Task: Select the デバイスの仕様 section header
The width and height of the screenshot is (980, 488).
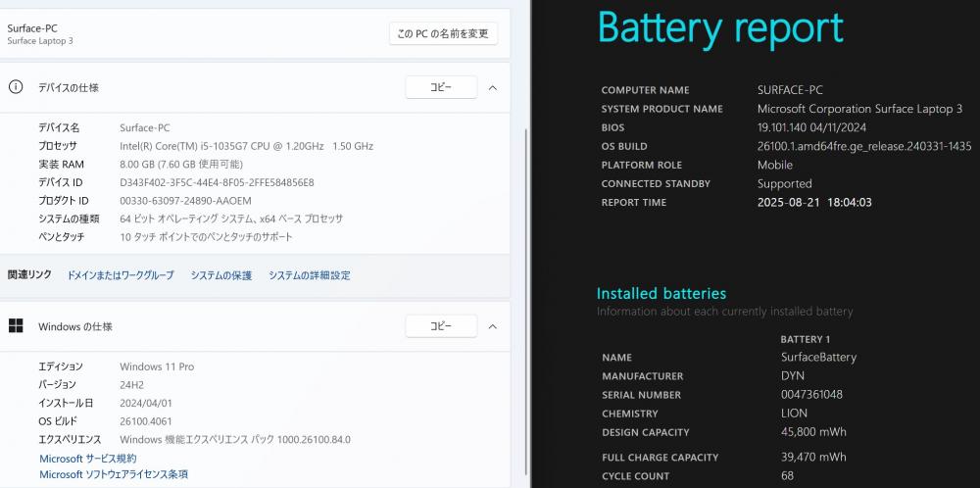Action: 69,87
